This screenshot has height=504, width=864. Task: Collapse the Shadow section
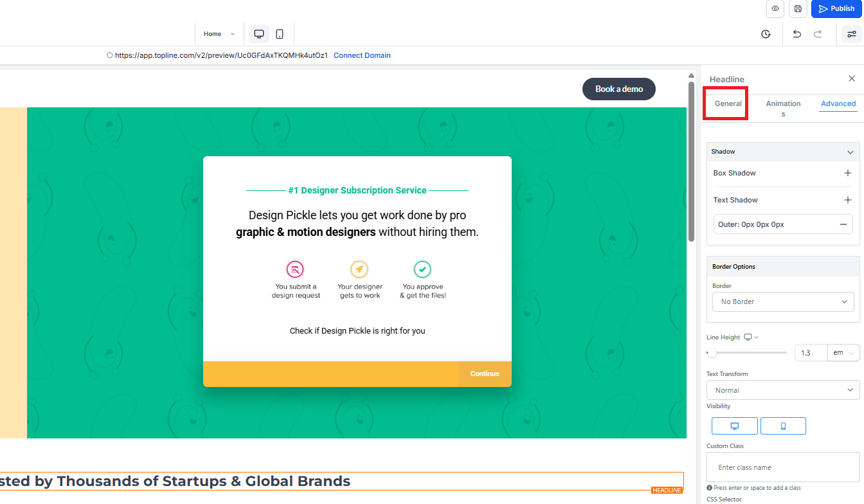click(850, 152)
